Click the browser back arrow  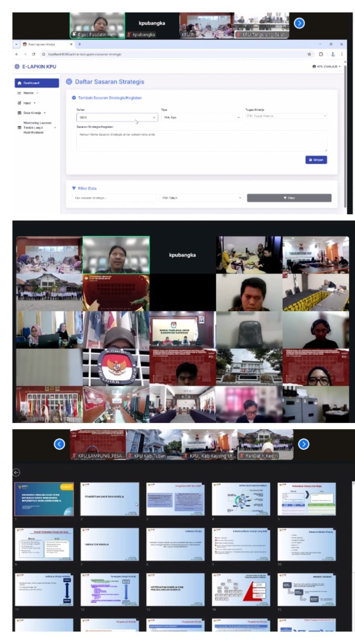point(17,54)
